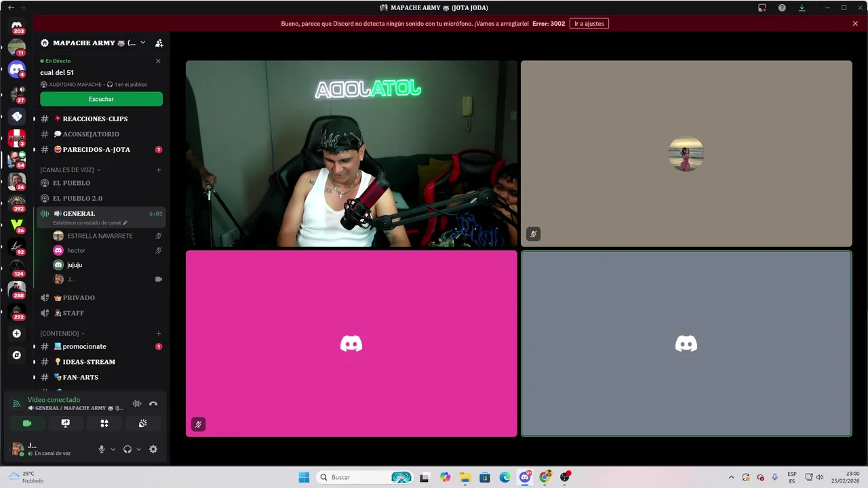868x488 pixels.
Task: Open OBS Studio from taskbar
Action: (565, 477)
